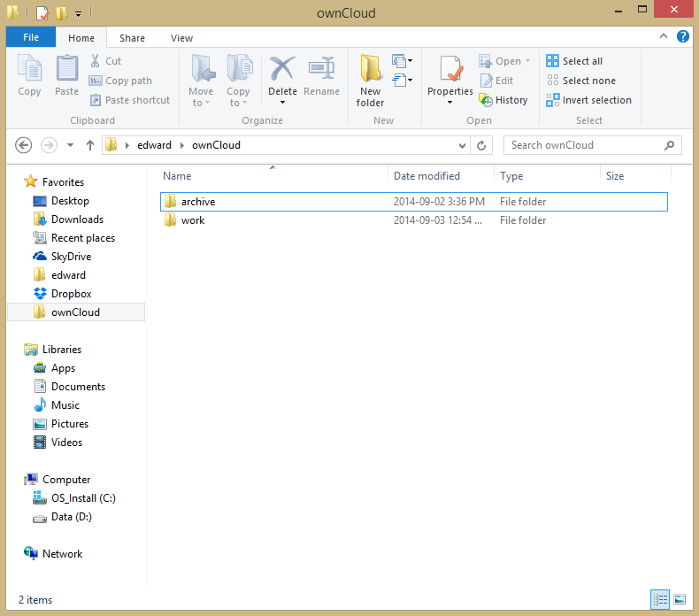Viewport: 699px width, 616px height.
Task: Sort by Date modified column header
Action: point(426,176)
